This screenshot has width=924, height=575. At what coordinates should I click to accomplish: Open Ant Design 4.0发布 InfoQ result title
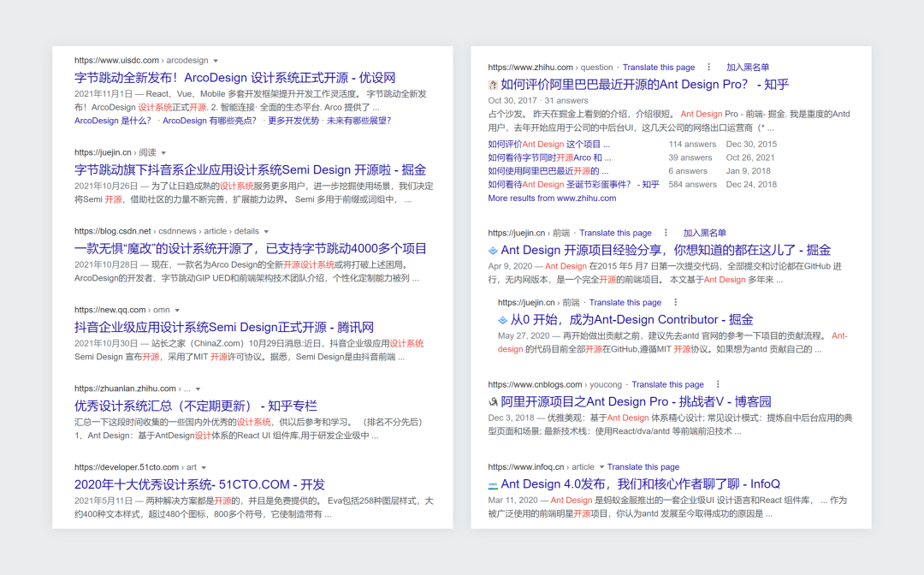click(641, 483)
